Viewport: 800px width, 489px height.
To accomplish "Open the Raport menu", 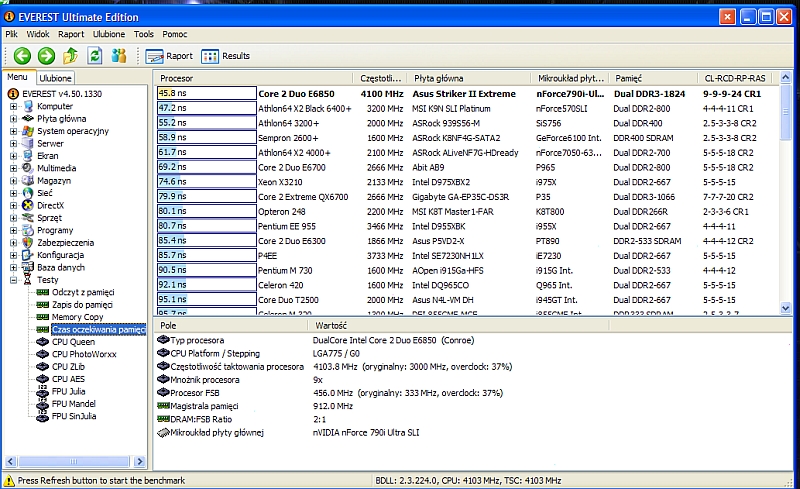I will 71,34.
